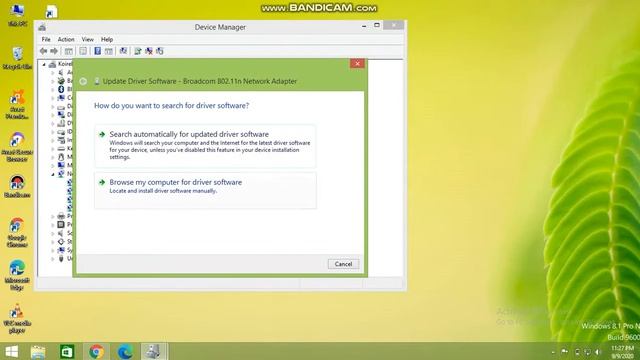Close the Update Driver Software dialog
This screenshot has width=640, height=360.
pos(357,63)
